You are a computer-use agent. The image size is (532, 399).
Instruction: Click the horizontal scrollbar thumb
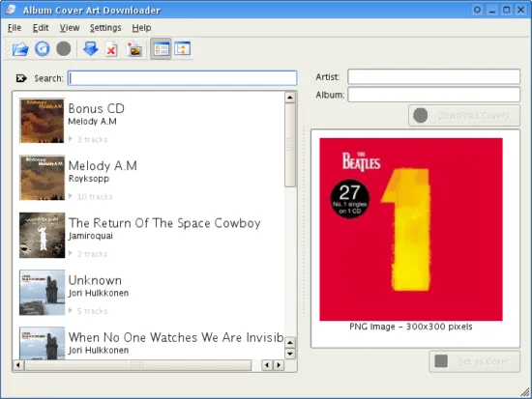click(x=137, y=365)
